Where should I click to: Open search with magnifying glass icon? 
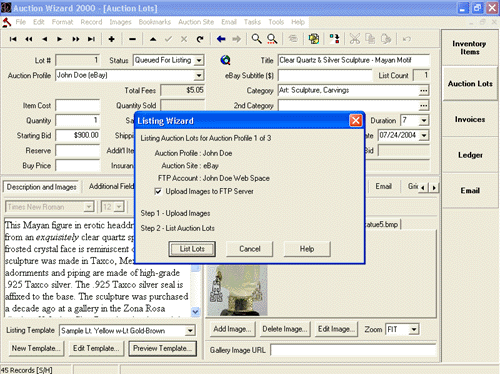click(x=256, y=39)
